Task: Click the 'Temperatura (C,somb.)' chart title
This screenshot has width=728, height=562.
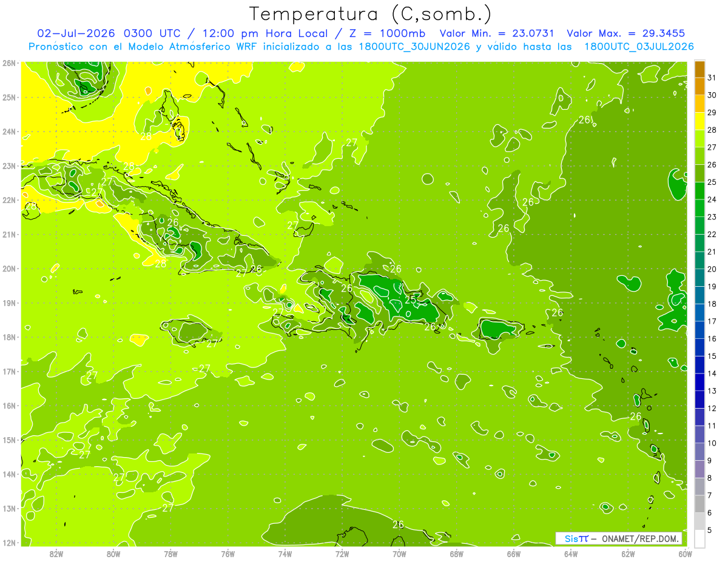Action: point(370,14)
